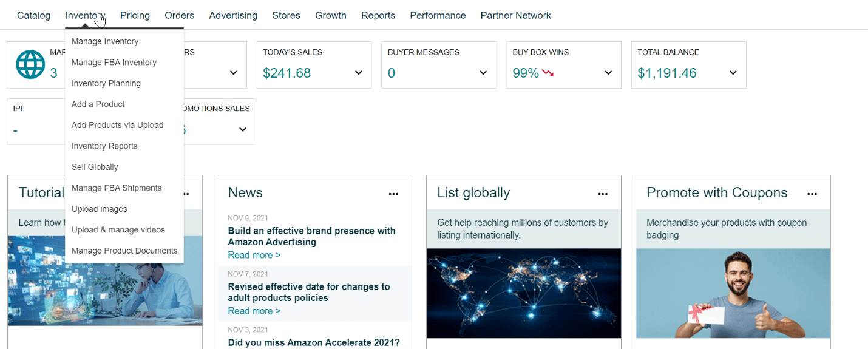The image size is (868, 349).
Task: Open the Growth menu
Action: (331, 15)
